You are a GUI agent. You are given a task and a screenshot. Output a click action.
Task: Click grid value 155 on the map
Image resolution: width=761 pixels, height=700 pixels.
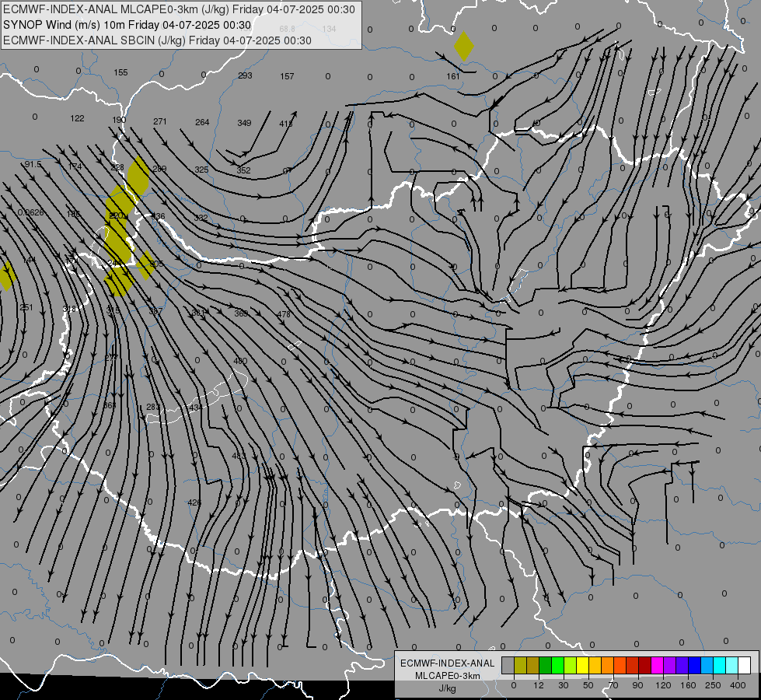point(120,72)
